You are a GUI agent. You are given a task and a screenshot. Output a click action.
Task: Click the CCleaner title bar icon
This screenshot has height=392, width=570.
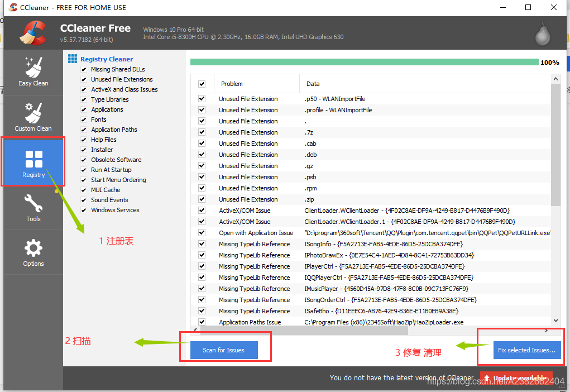pyautogui.click(x=13, y=7)
